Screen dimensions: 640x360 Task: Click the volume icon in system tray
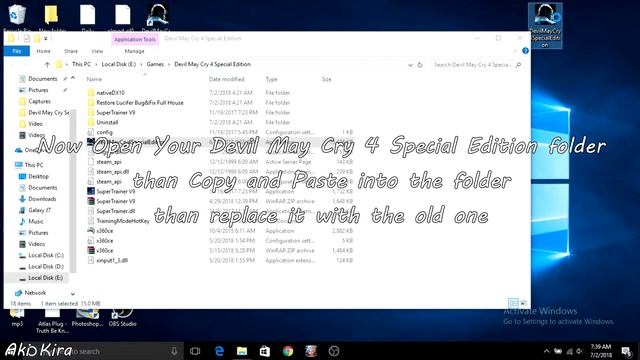(x=579, y=351)
